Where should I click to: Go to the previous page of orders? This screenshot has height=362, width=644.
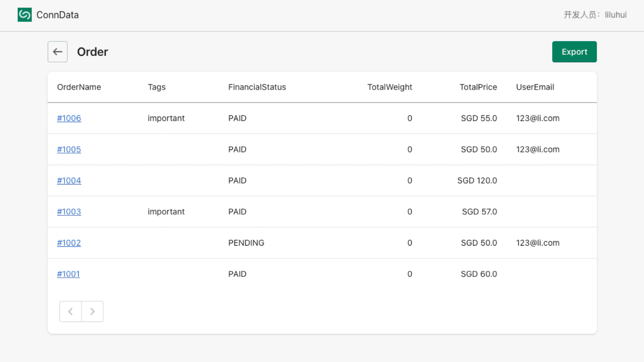point(70,311)
